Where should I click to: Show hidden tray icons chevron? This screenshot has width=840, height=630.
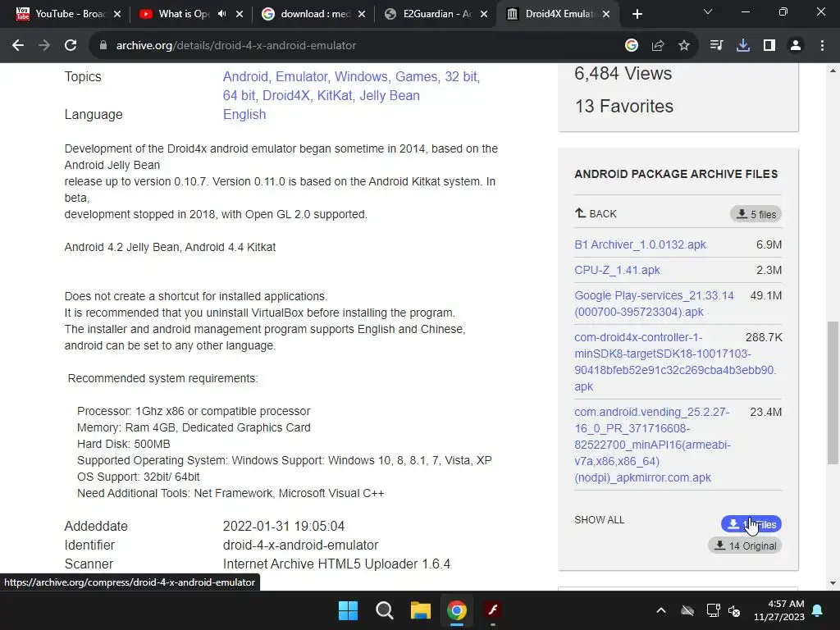661,610
